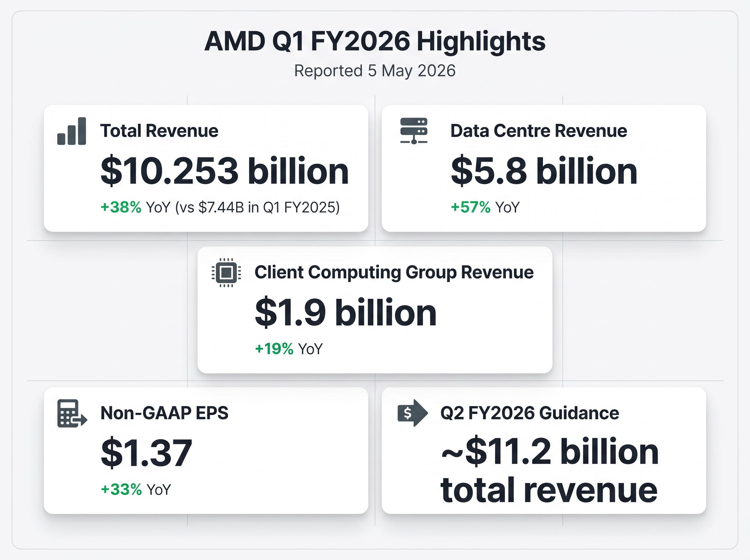Click the Reported 5 May 2026 subtitle
The height and width of the screenshot is (560, 750).
coord(375,71)
